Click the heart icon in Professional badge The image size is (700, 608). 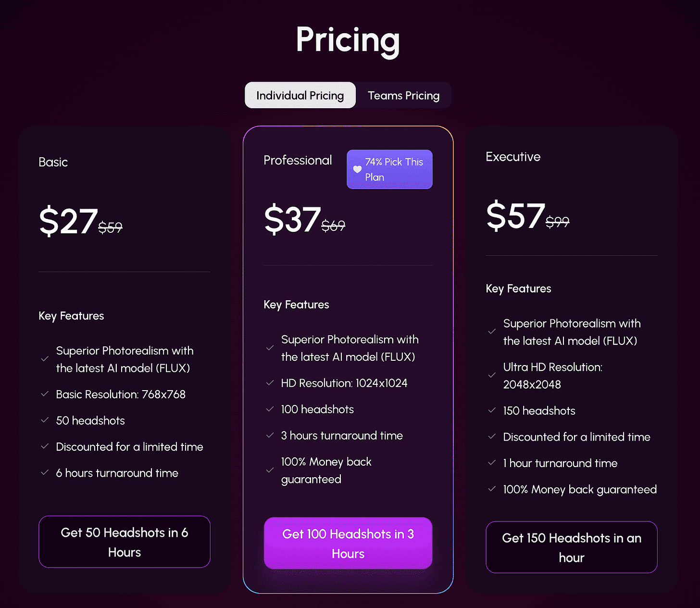357,169
